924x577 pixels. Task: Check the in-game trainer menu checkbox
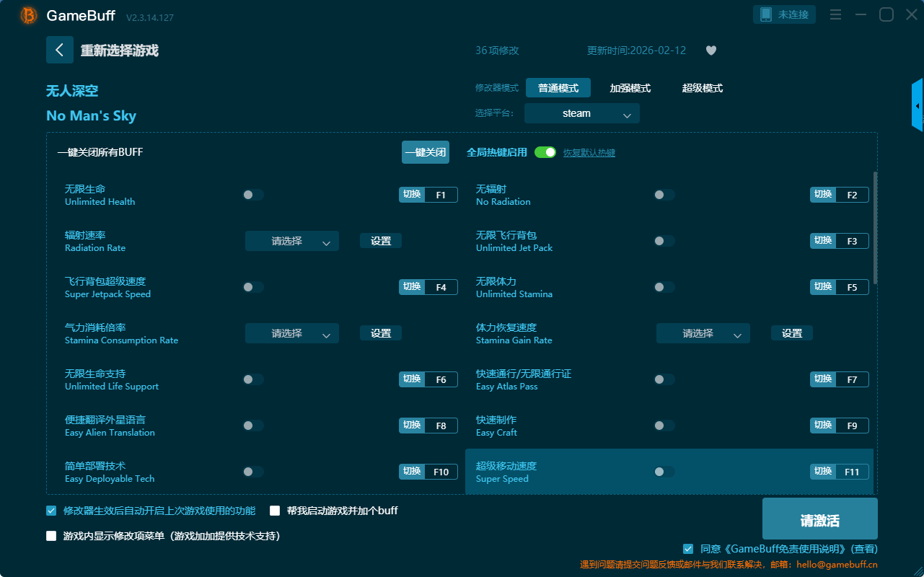pos(51,536)
